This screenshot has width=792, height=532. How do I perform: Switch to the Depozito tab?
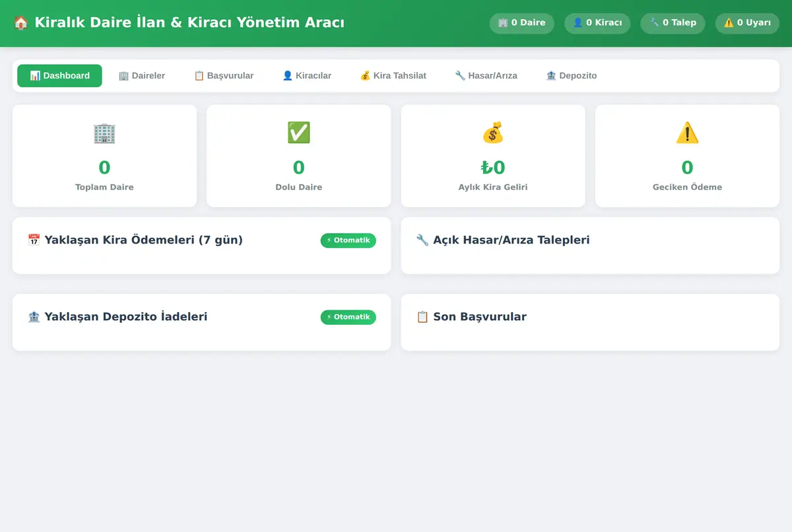coord(572,76)
